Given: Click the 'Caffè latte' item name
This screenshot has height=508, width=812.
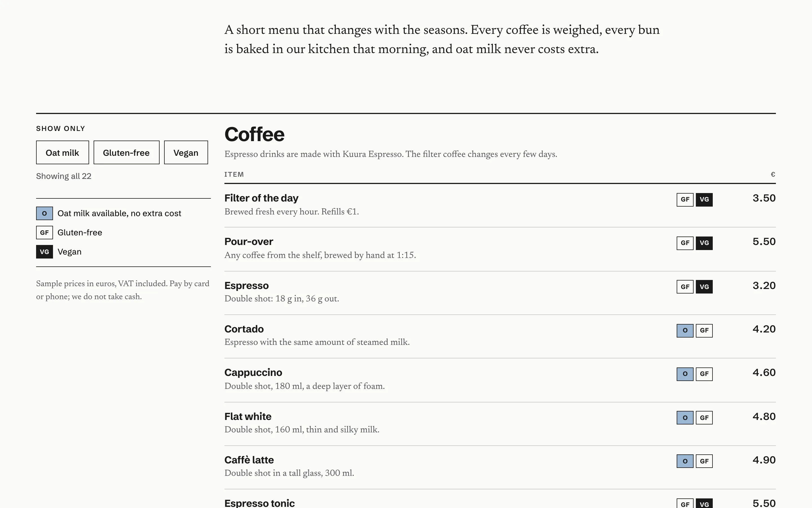Looking at the screenshot, I should point(249,460).
